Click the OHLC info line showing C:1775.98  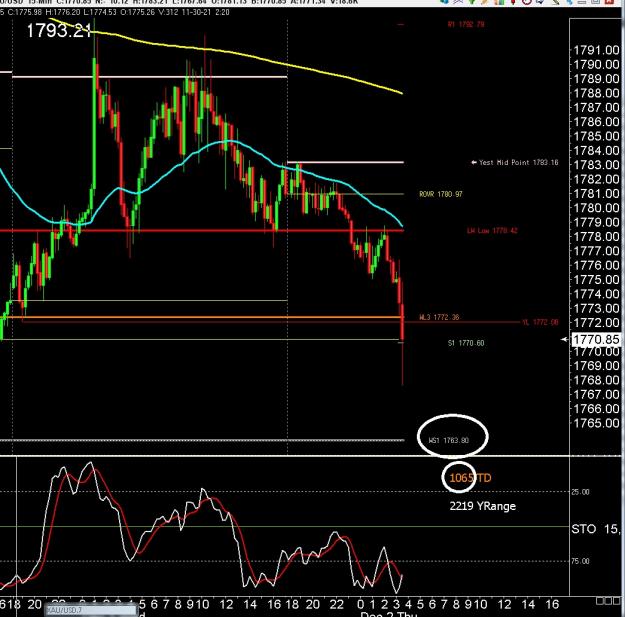(x=115, y=12)
